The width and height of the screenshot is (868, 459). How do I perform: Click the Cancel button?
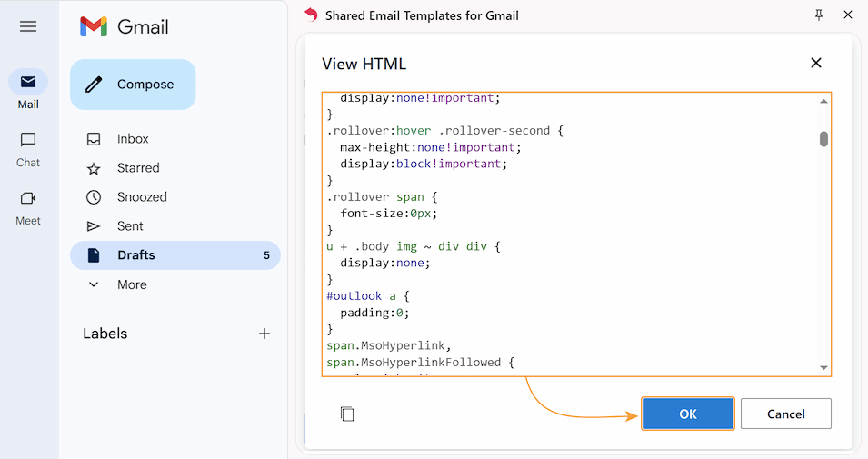786,414
